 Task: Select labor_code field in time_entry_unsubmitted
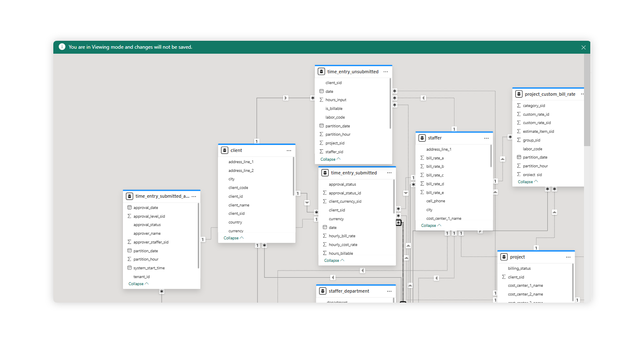click(x=335, y=117)
